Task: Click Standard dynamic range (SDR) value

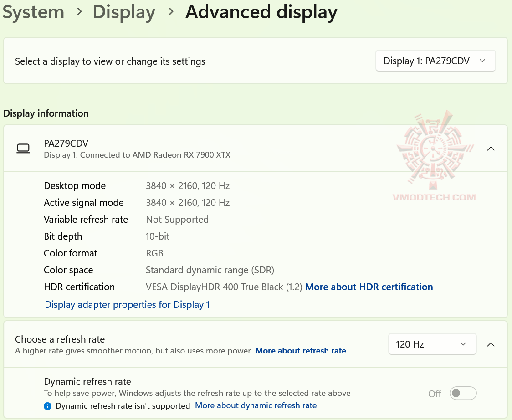Action: 210,270
